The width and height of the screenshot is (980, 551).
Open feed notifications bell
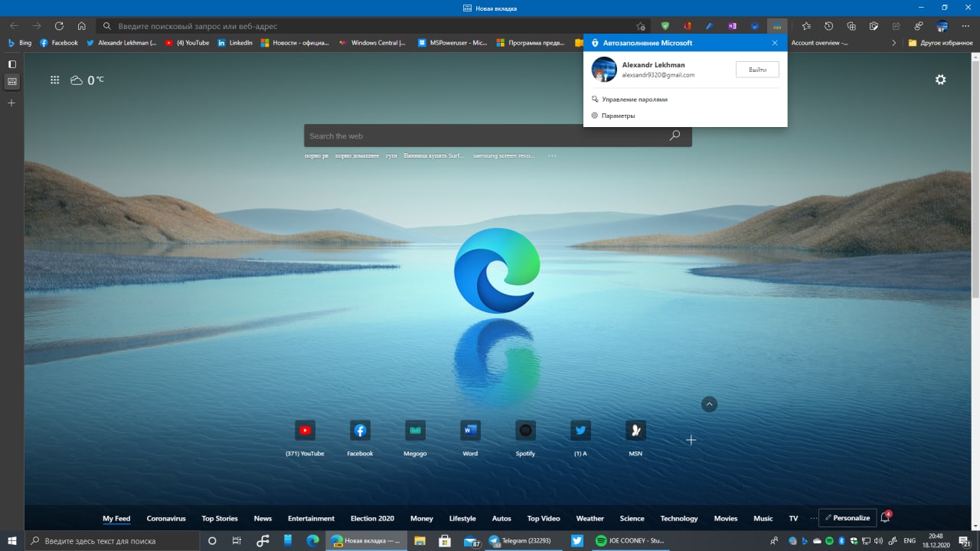pos(886,517)
